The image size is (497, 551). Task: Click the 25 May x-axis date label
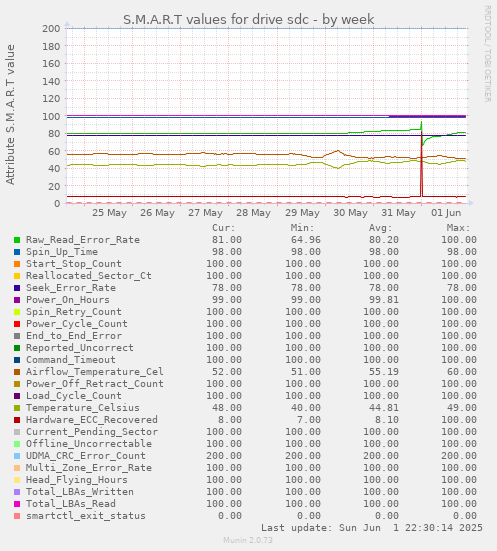(109, 213)
